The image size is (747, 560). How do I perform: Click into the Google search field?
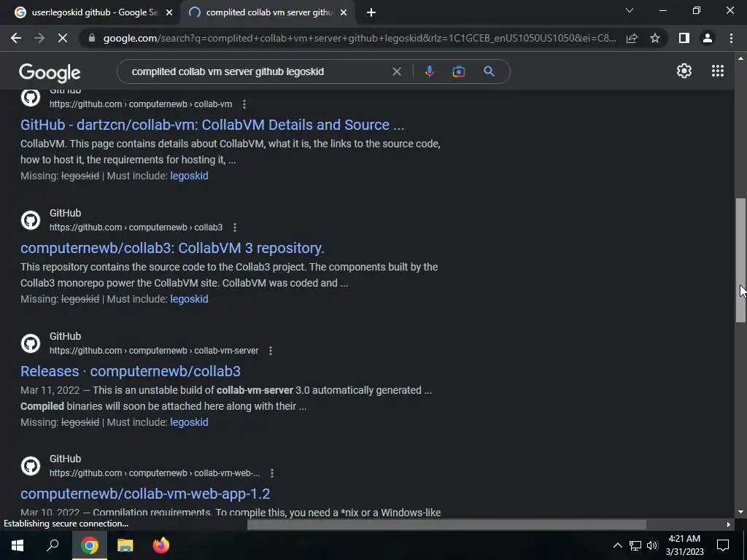[258, 71]
